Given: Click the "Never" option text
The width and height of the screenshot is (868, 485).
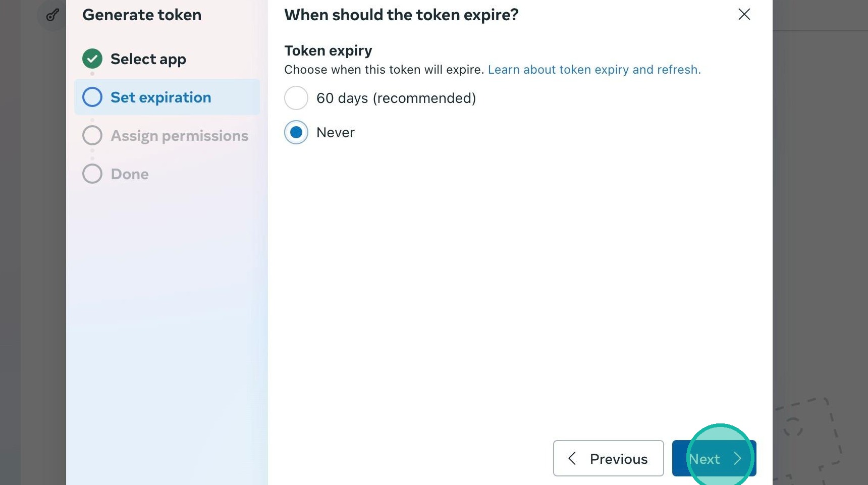Looking at the screenshot, I should point(335,132).
